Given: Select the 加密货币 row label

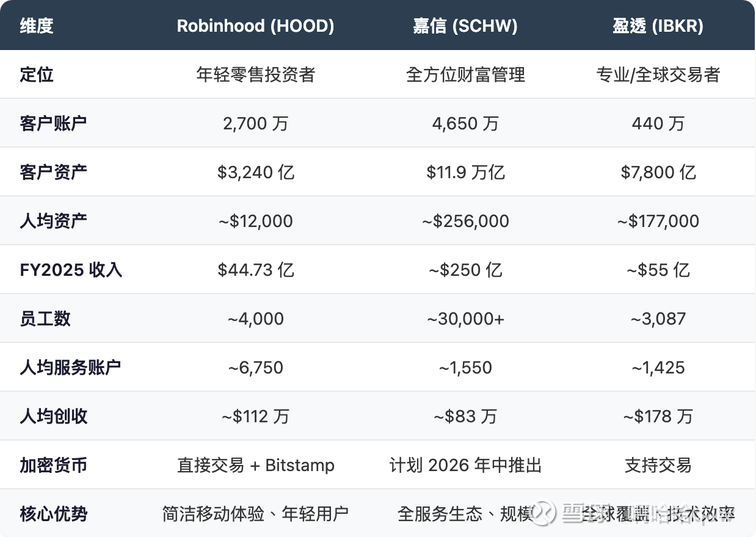Looking at the screenshot, I should pos(53,465).
